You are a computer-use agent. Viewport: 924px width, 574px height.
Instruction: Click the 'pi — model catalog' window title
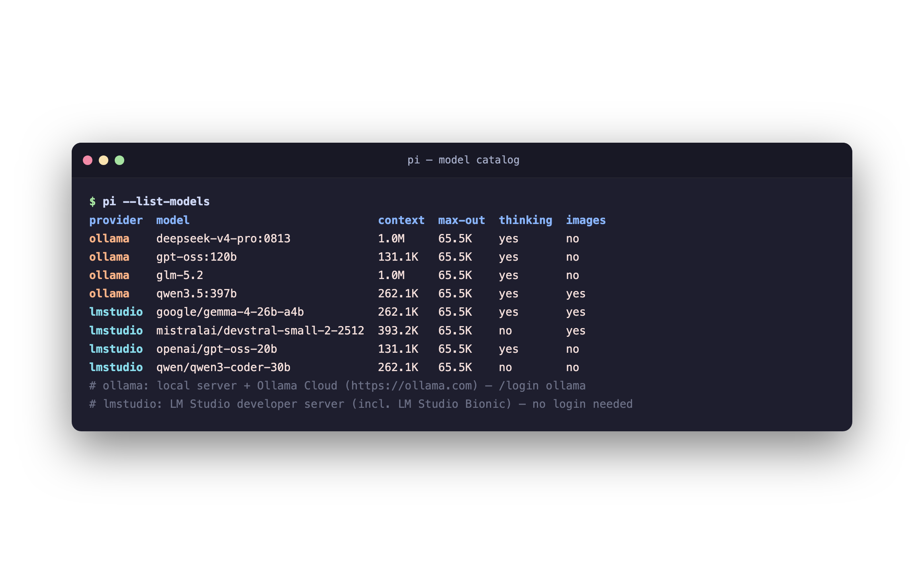(463, 160)
